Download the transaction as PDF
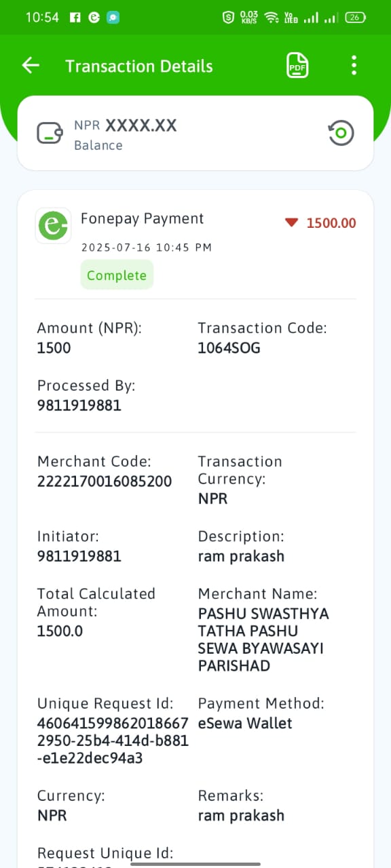The image size is (391, 868). coord(297,66)
